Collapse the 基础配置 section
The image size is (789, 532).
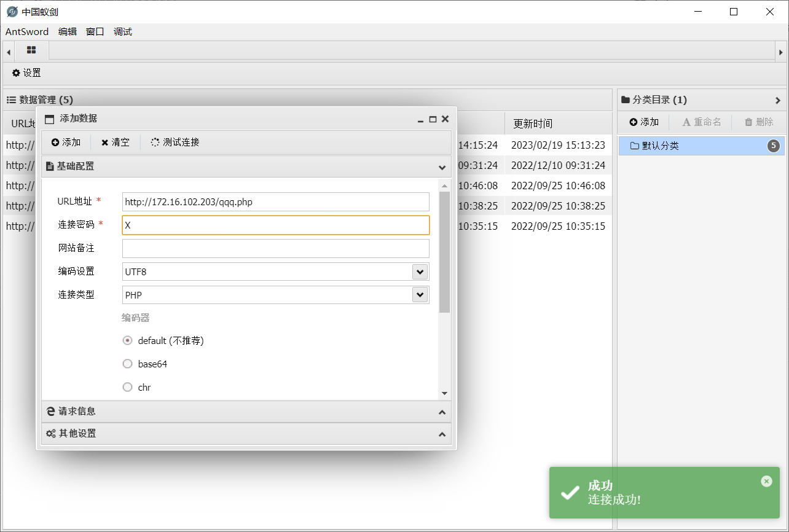coord(442,167)
